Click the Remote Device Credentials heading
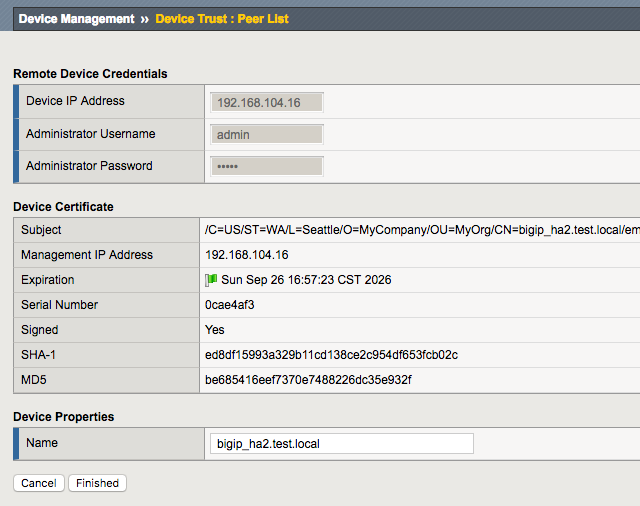This screenshot has width=640, height=506. (90, 74)
